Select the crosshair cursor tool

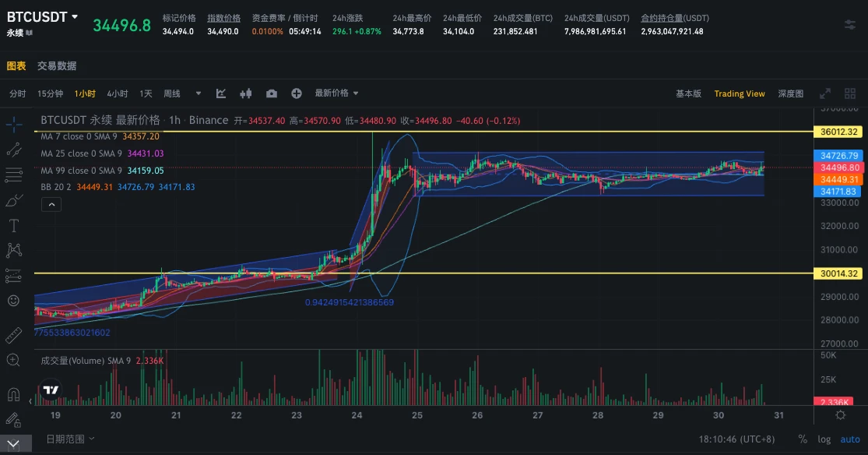pyautogui.click(x=13, y=124)
